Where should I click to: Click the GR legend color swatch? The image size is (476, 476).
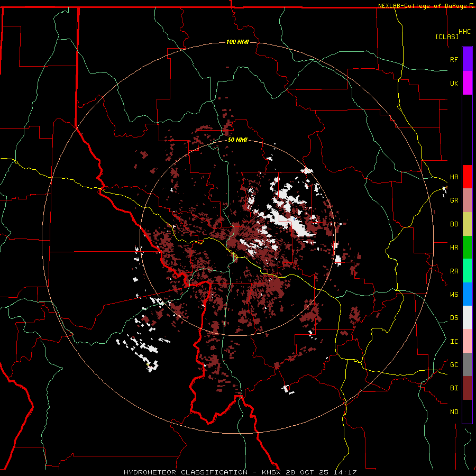[467, 200]
